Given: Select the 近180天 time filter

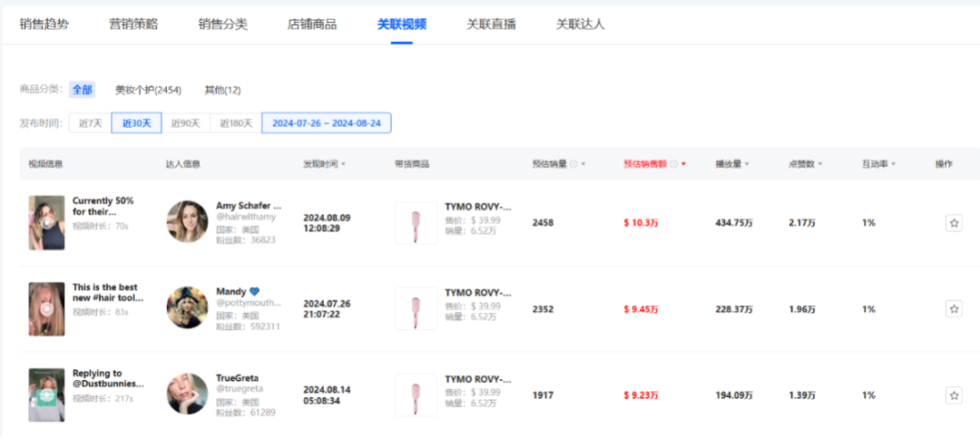Looking at the screenshot, I should 236,123.
